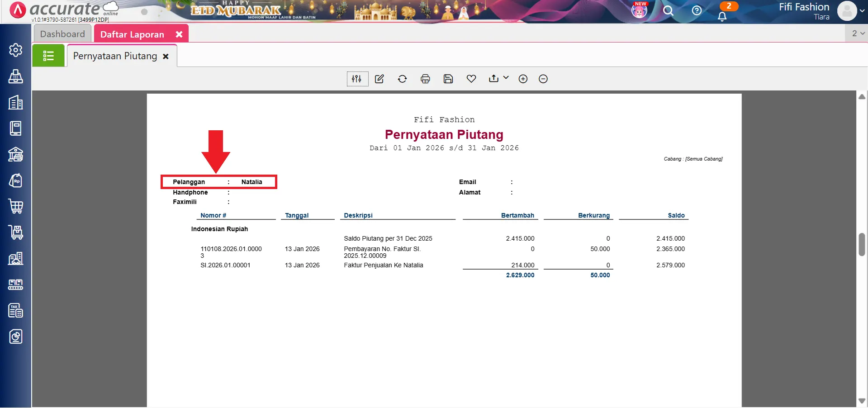Select the Daftar Laporan tab
This screenshot has height=408, width=868.
click(132, 33)
